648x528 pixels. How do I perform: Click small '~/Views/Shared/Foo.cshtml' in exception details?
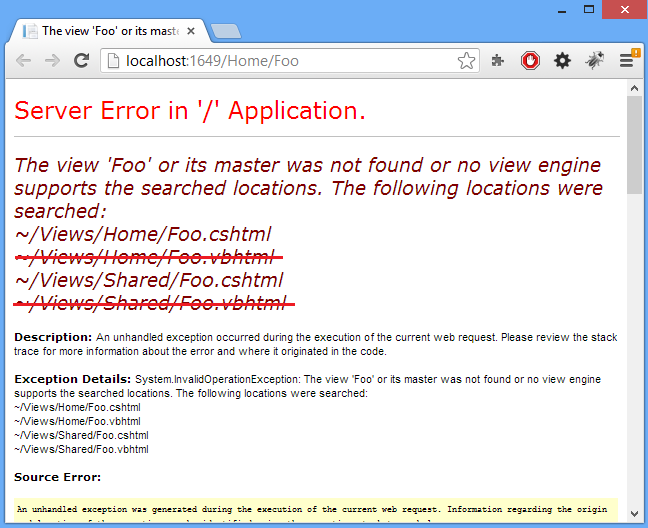click(x=81, y=435)
